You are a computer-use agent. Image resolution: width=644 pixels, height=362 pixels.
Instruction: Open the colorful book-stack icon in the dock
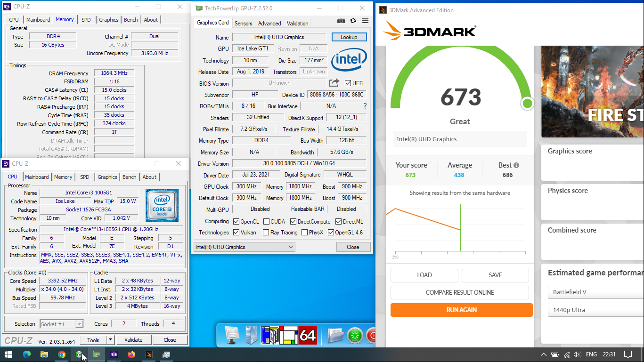click(x=270, y=335)
